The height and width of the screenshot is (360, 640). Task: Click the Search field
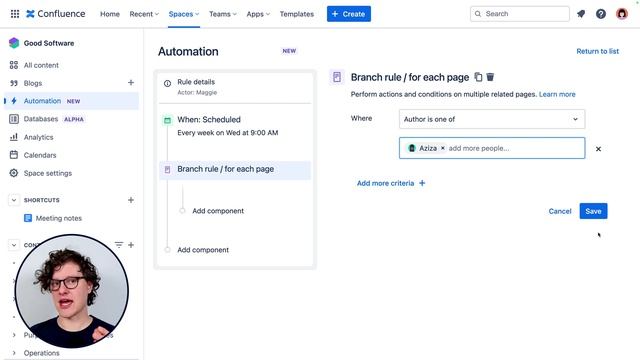520,14
